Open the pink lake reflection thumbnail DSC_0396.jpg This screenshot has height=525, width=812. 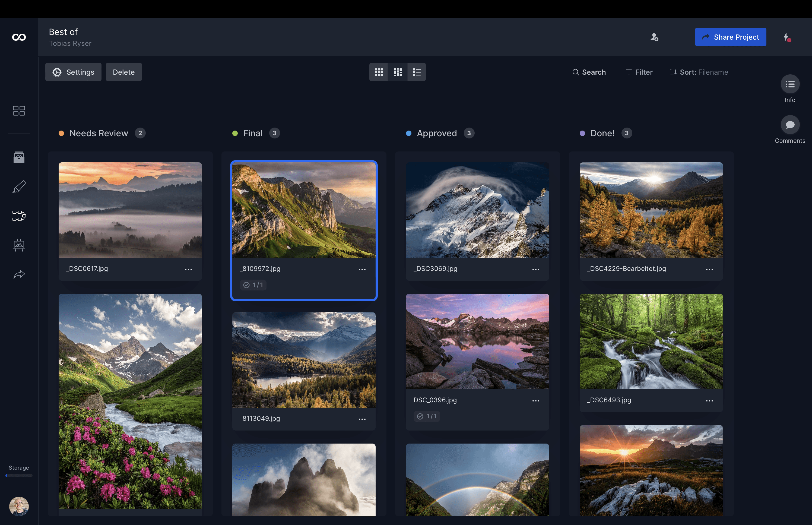click(x=478, y=341)
